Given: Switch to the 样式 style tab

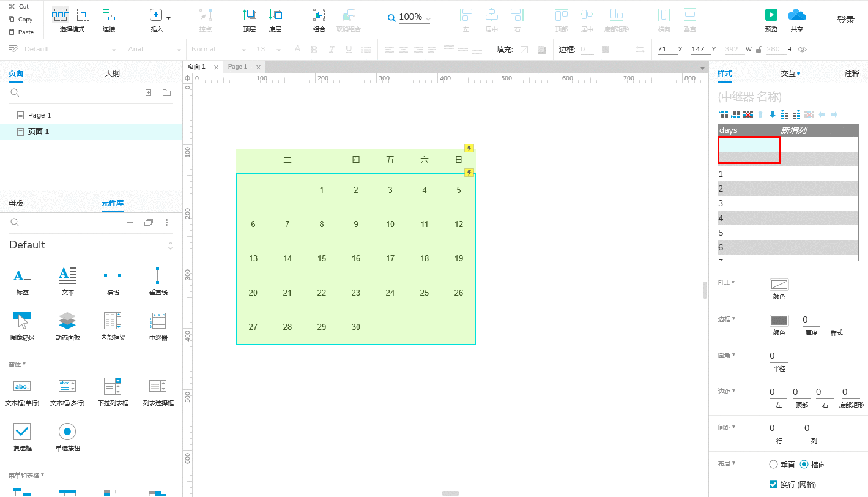Looking at the screenshot, I should tap(725, 73).
